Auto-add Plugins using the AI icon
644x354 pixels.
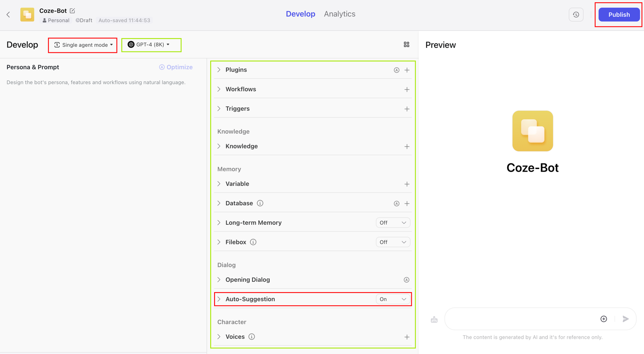396,70
